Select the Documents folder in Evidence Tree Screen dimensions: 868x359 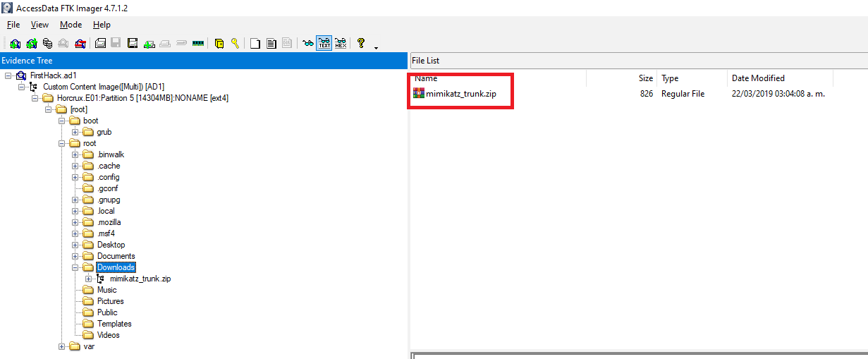tap(116, 256)
